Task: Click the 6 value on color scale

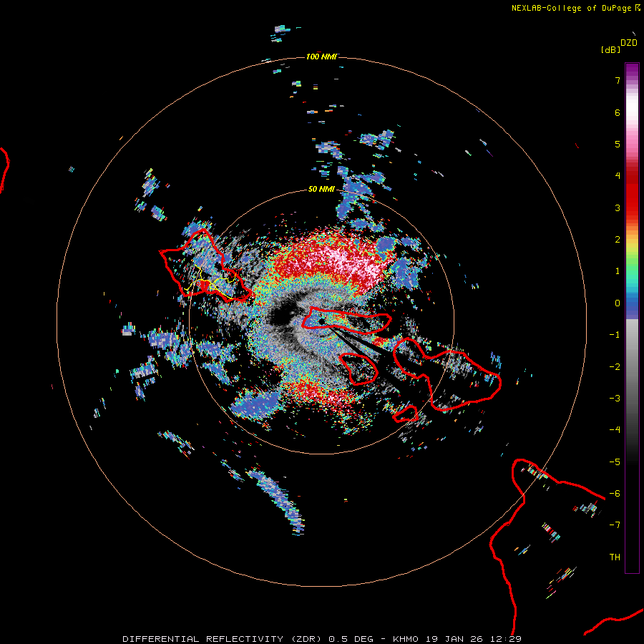Action: pos(618,112)
